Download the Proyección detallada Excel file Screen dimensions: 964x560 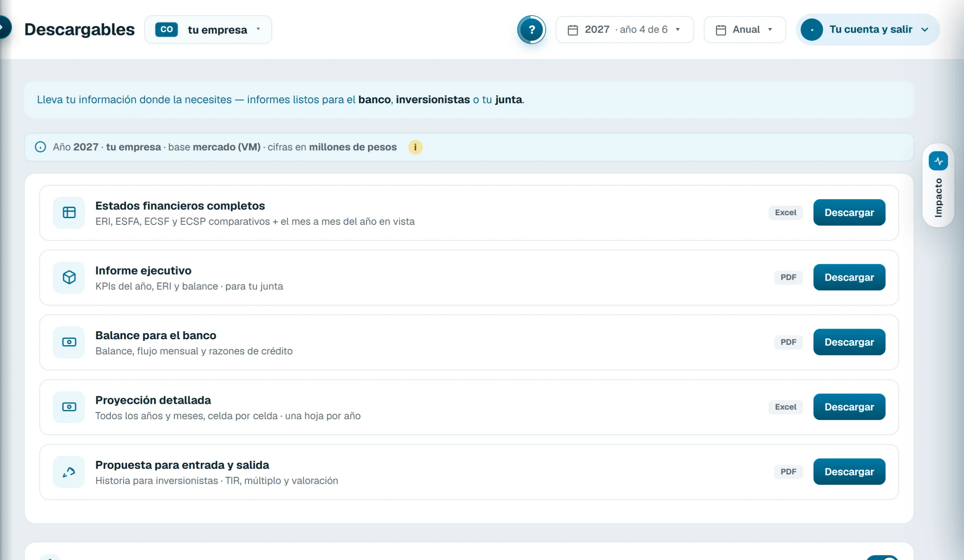tap(849, 407)
